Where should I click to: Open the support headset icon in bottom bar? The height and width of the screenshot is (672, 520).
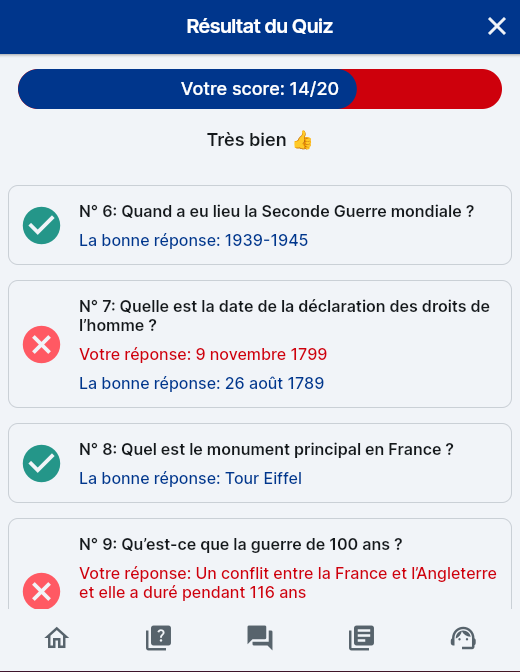pos(463,638)
